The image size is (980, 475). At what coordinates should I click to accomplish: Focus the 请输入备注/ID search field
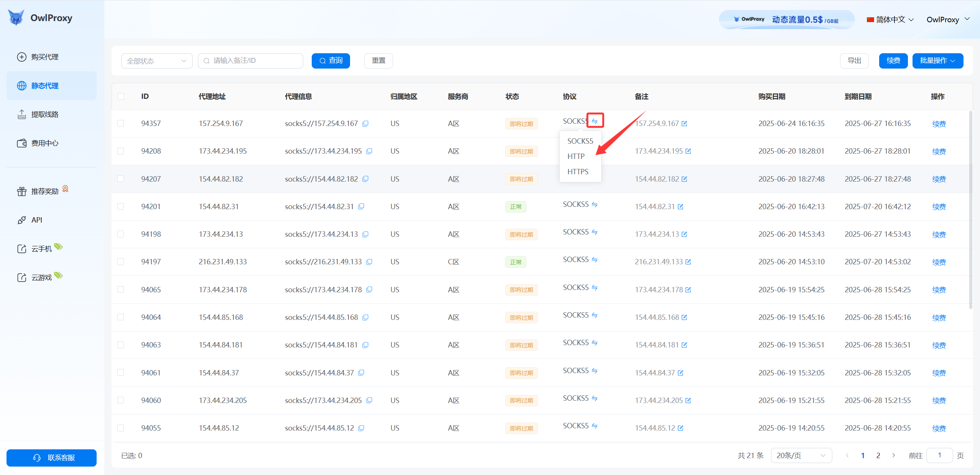click(x=250, y=61)
